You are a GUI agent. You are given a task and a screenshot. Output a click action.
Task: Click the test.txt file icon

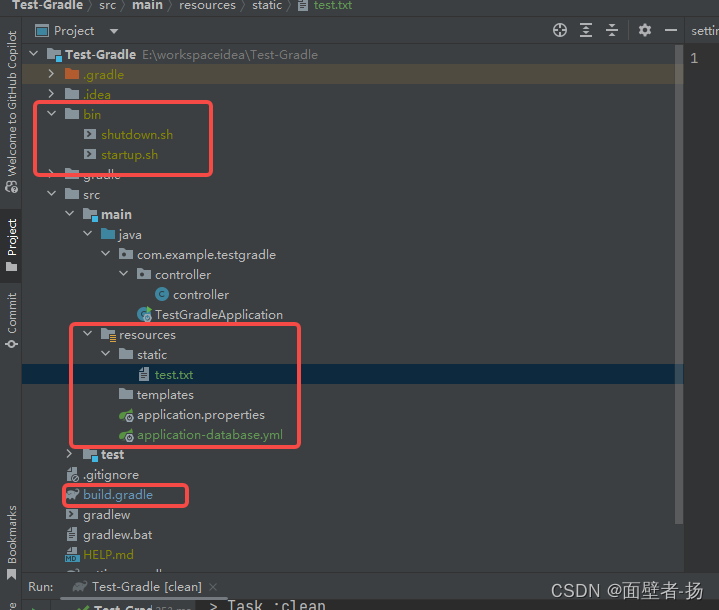click(144, 374)
